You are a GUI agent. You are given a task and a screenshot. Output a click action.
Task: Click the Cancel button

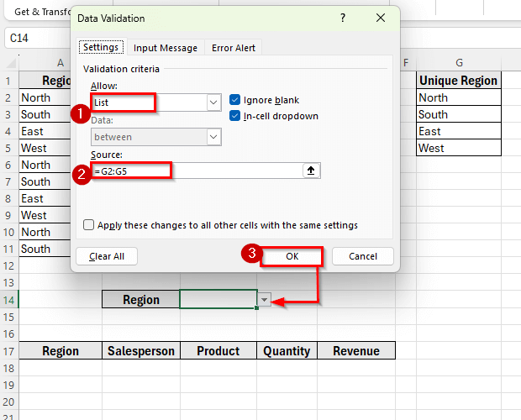[363, 256]
